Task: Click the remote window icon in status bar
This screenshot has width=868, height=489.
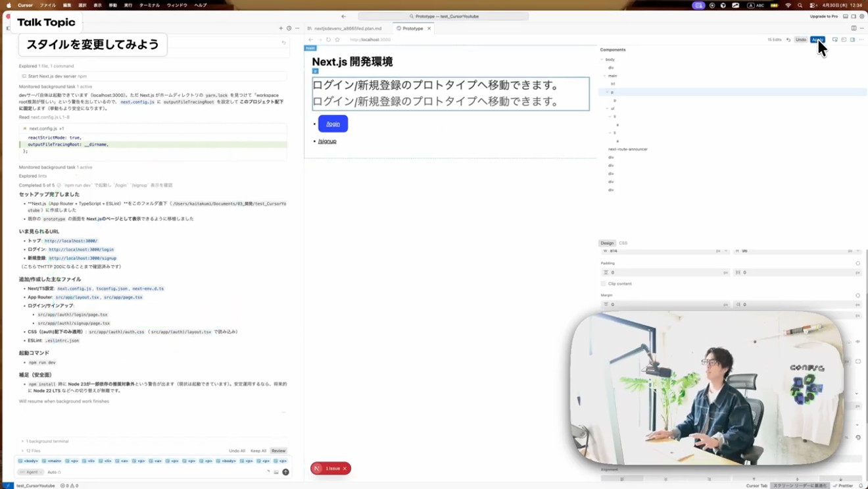Action: [x=8, y=486]
